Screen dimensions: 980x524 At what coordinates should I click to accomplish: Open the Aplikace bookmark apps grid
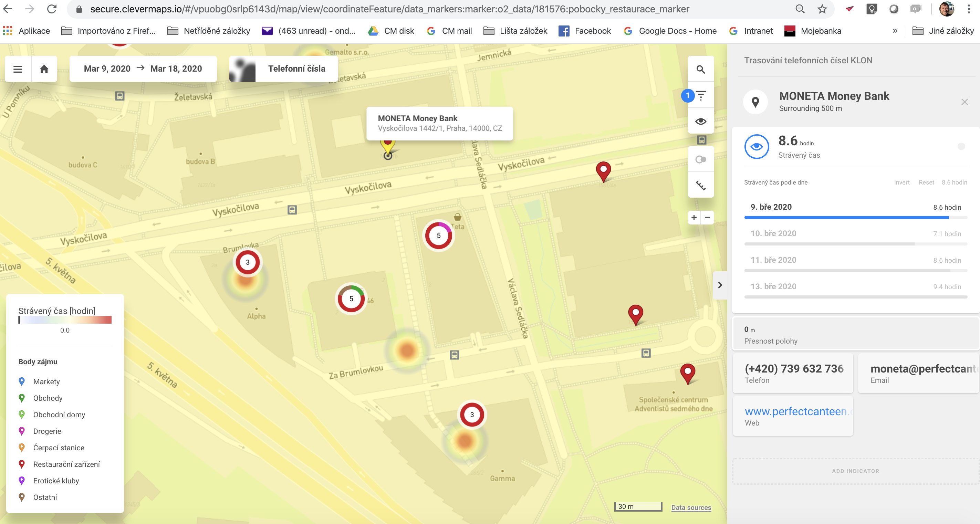click(x=26, y=31)
